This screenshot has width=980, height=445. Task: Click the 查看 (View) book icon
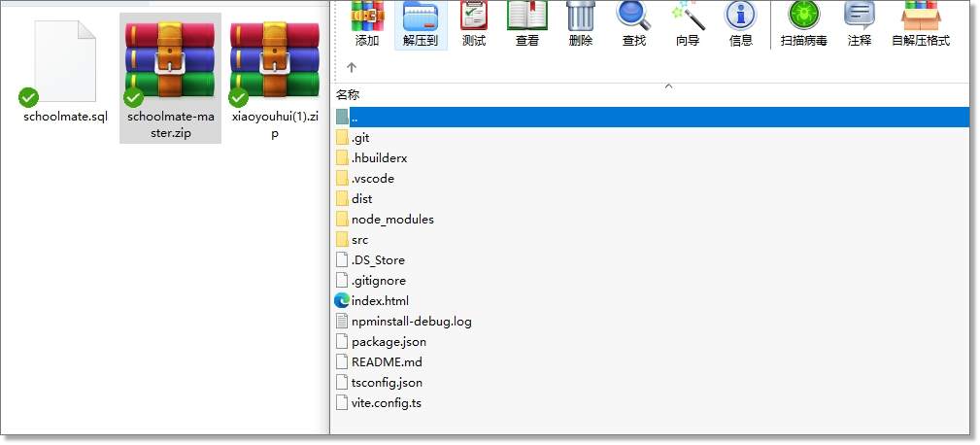point(526,17)
